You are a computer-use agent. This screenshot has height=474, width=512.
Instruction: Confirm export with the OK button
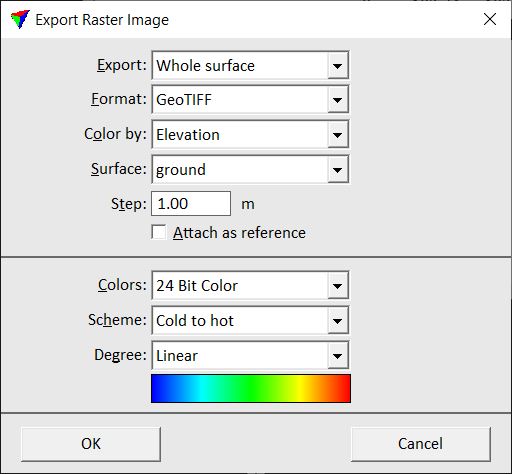(91, 444)
